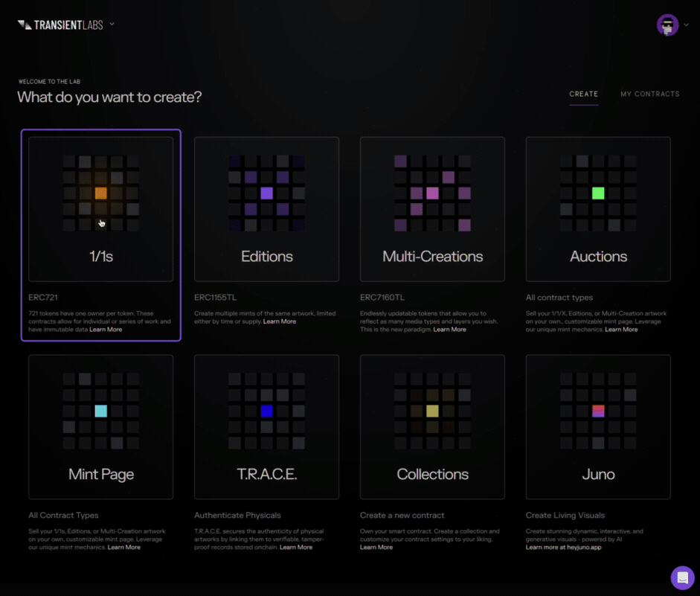Open Learn More under ERC1155TL description
Image resolution: width=700 pixels, height=596 pixels.
pos(280,321)
